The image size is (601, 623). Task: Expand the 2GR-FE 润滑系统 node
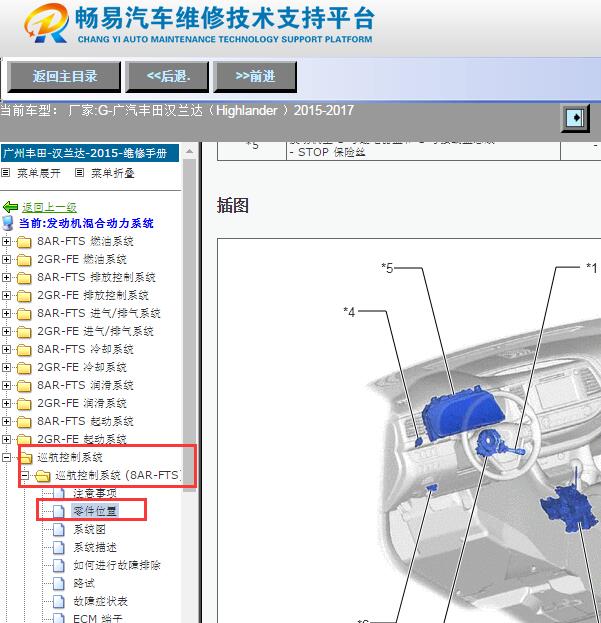tap(6, 403)
